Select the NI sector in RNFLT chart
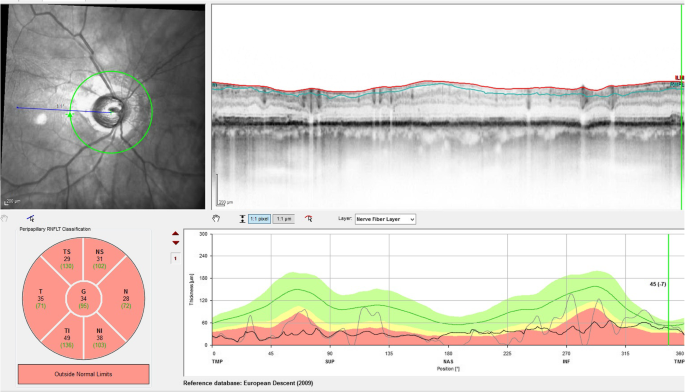This screenshot has height=392, width=685. tap(100, 339)
